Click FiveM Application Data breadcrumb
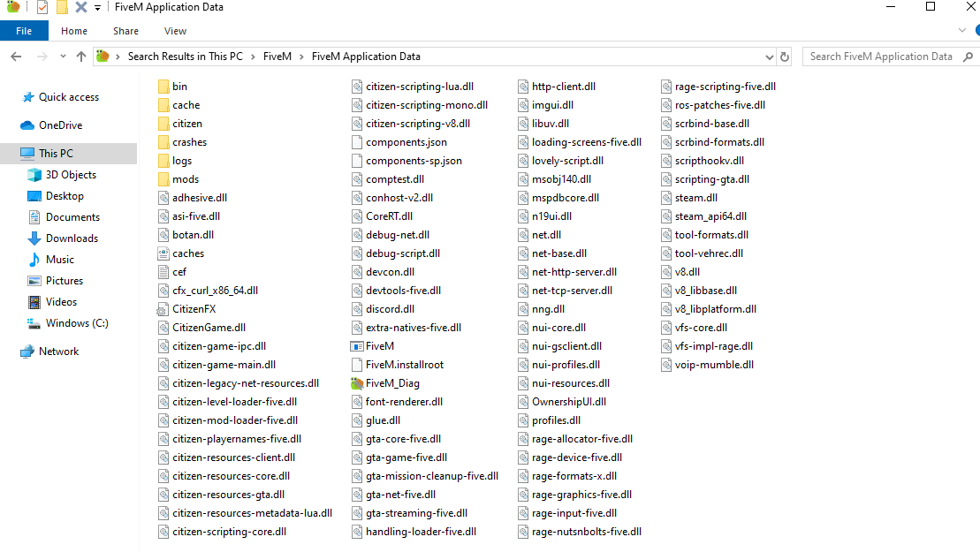 pos(366,57)
